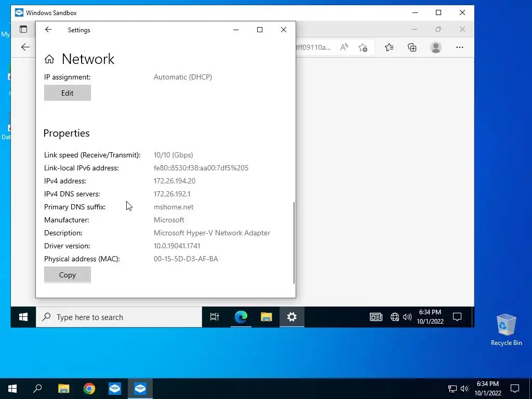Screen dimensions: 532x399
Task: Copy the network properties
Action: pyautogui.click(x=68, y=275)
